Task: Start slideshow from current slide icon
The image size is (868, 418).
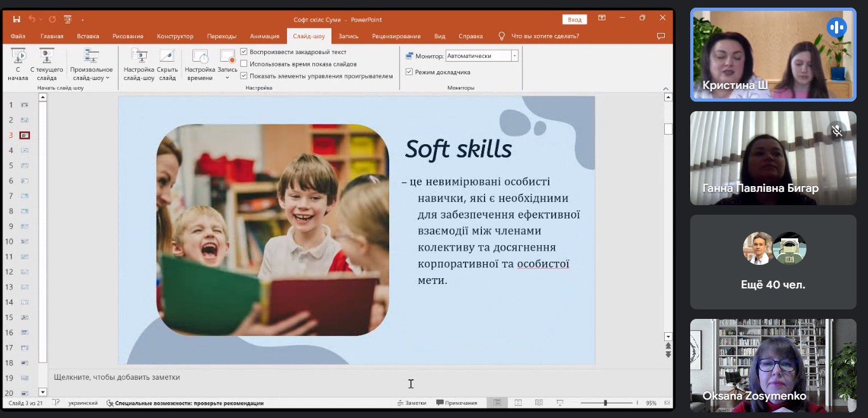Action: point(46,56)
